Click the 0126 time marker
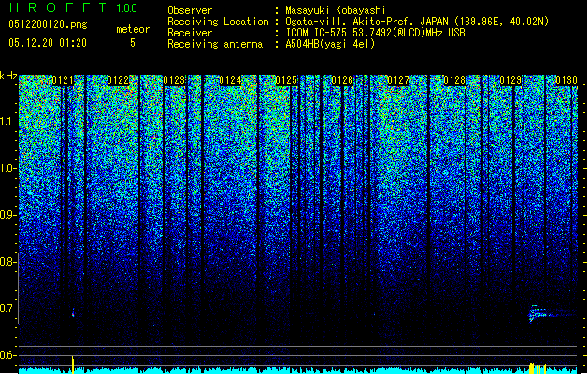Screen dimensions: 588x374 (x=342, y=80)
